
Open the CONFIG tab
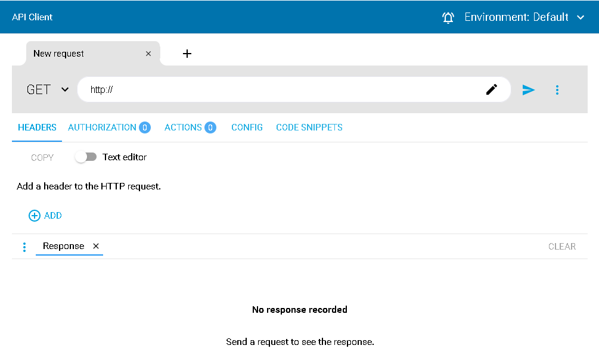[x=247, y=127]
